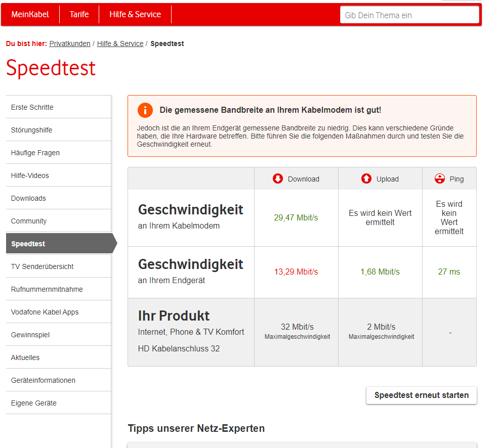Click the 29,47 Mbit/s modem download value
Image resolution: width=499 pixels, height=448 pixels.
coord(296,217)
